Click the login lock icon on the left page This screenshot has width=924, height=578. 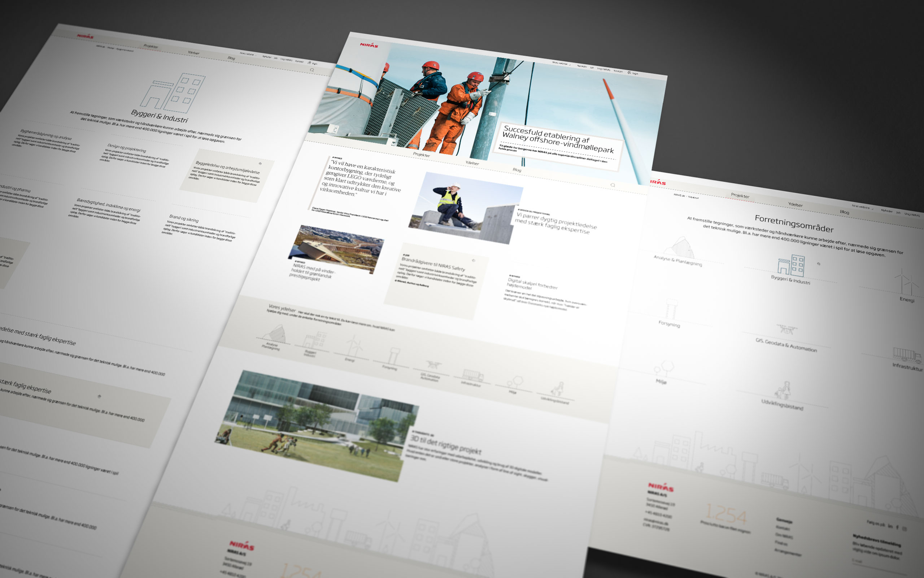pos(309,62)
